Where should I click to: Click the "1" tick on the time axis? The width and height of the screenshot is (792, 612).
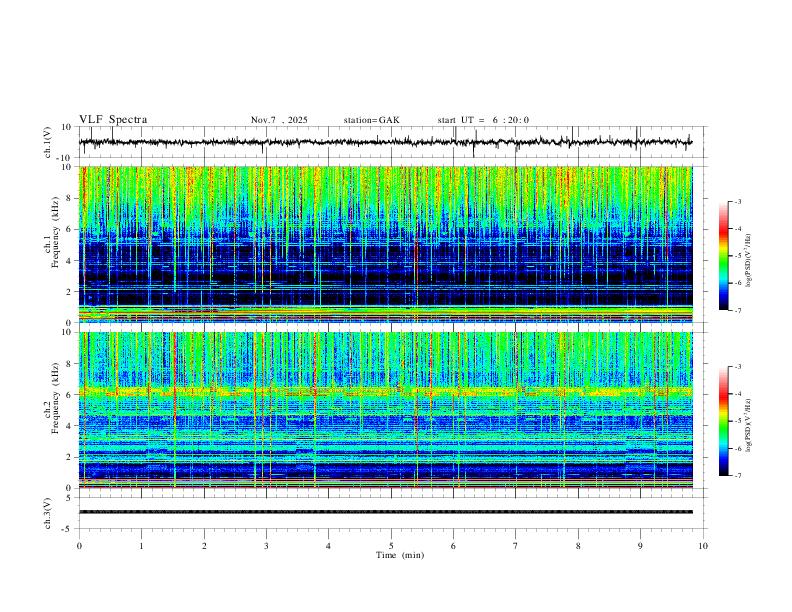(x=141, y=546)
